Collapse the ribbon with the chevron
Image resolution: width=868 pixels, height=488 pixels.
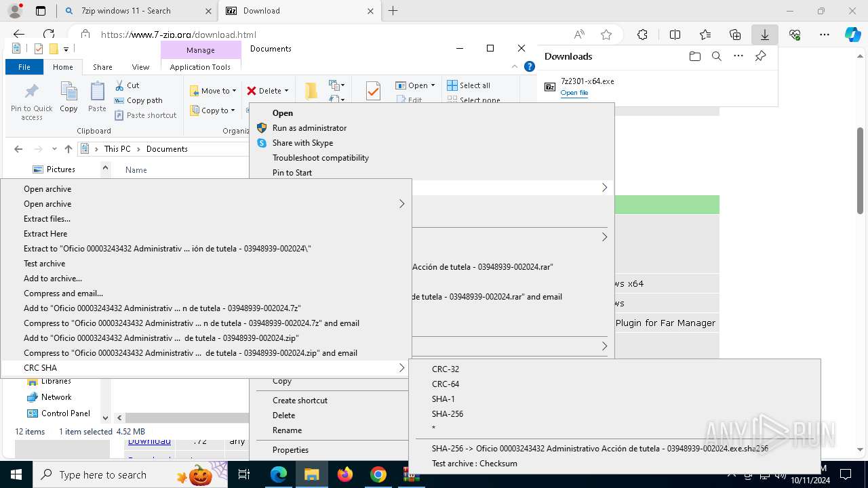[515, 66]
